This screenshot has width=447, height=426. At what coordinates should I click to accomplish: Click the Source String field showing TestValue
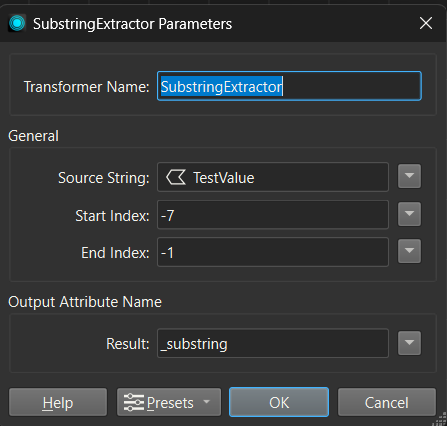(x=273, y=177)
